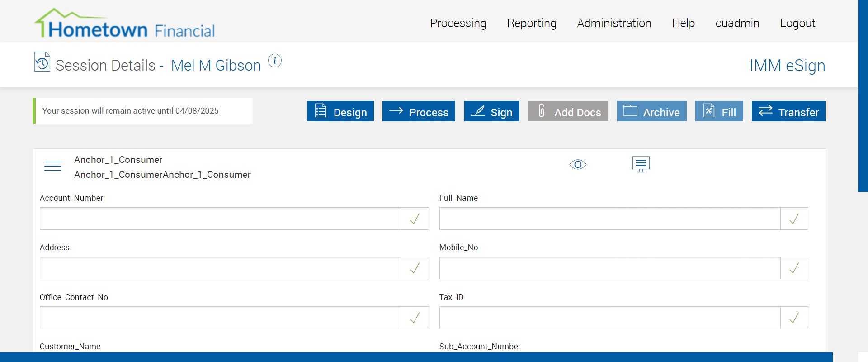Confirm the Office_Contact_No field checkmark
This screenshot has width=868, height=362.
click(x=415, y=318)
